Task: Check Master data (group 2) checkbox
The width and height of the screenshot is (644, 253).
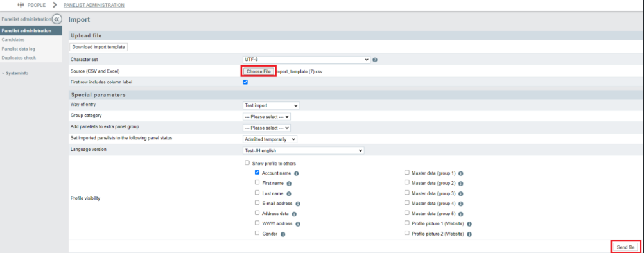Action: coord(406,182)
